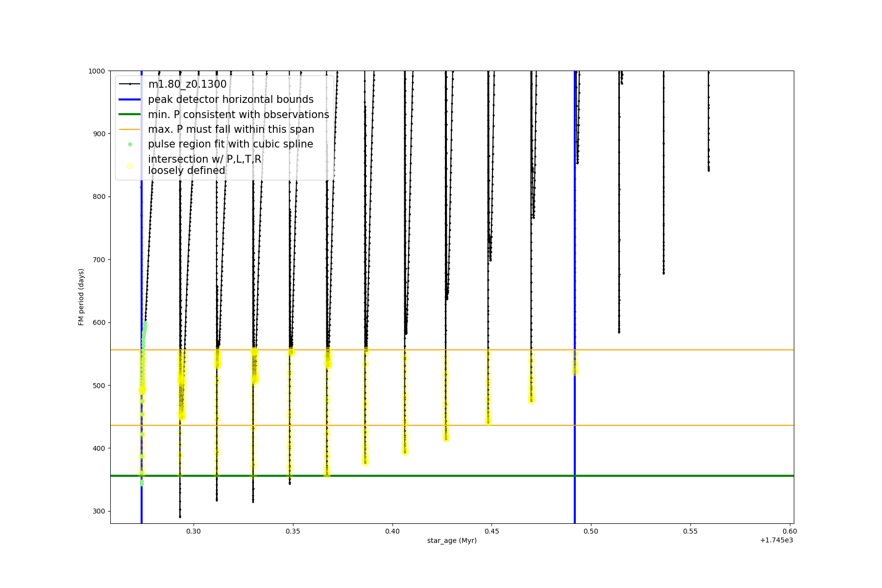Click the blue line sample in legend
Viewport: 882px width, 588px height.
pyautogui.click(x=130, y=99)
